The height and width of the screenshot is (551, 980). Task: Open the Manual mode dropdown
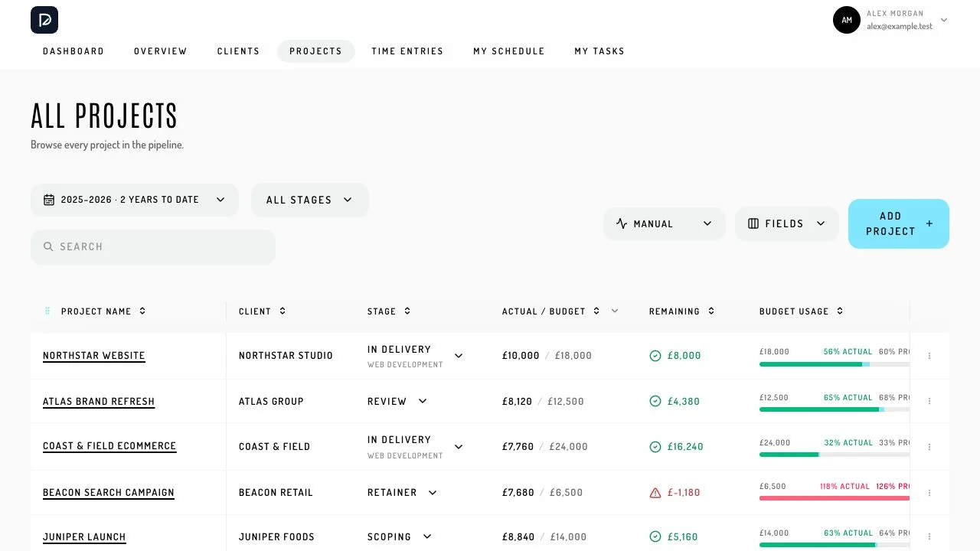click(x=665, y=223)
